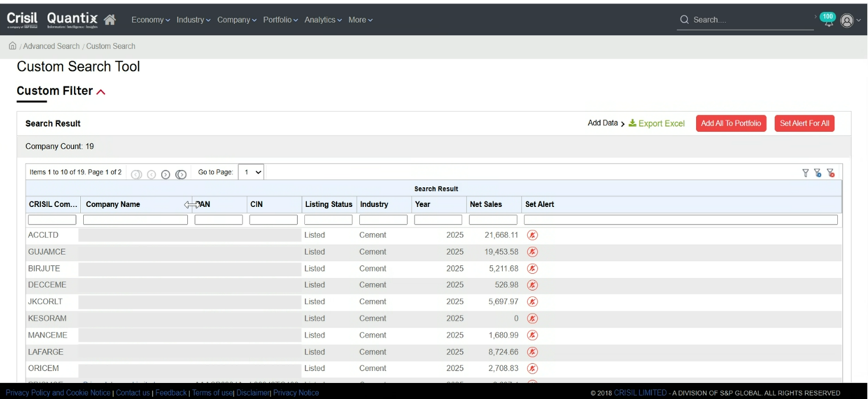
Task: Toggle the alert icon for KESORAM row
Action: click(x=532, y=319)
